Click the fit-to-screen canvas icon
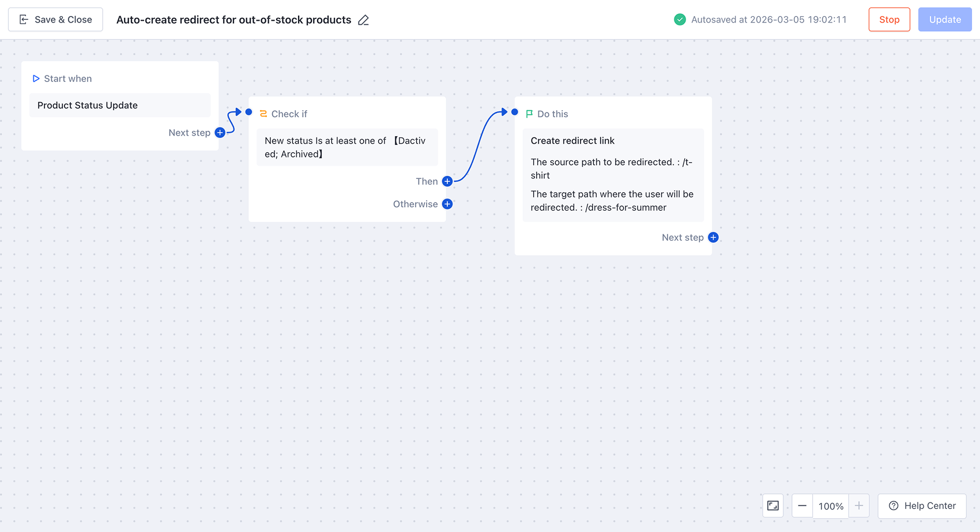Screen dimensions: 980x532 pos(773,506)
